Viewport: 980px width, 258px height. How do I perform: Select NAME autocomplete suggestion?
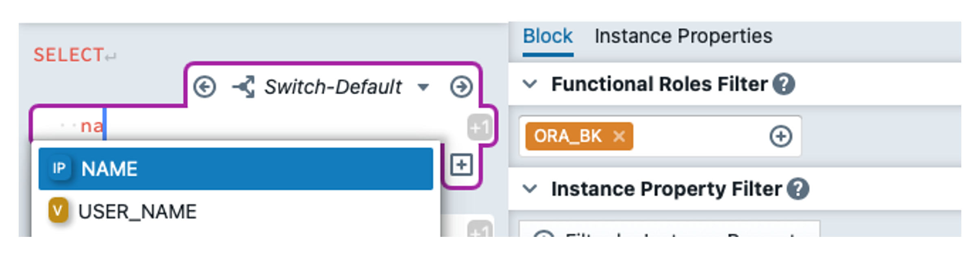coord(236,169)
